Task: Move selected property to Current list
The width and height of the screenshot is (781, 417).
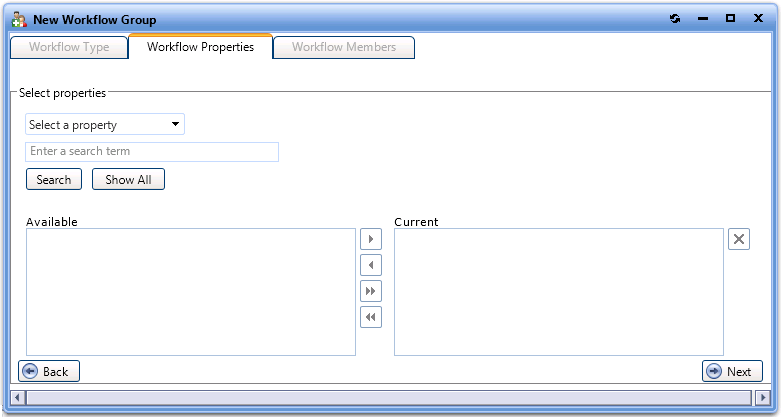Action: click(371, 240)
